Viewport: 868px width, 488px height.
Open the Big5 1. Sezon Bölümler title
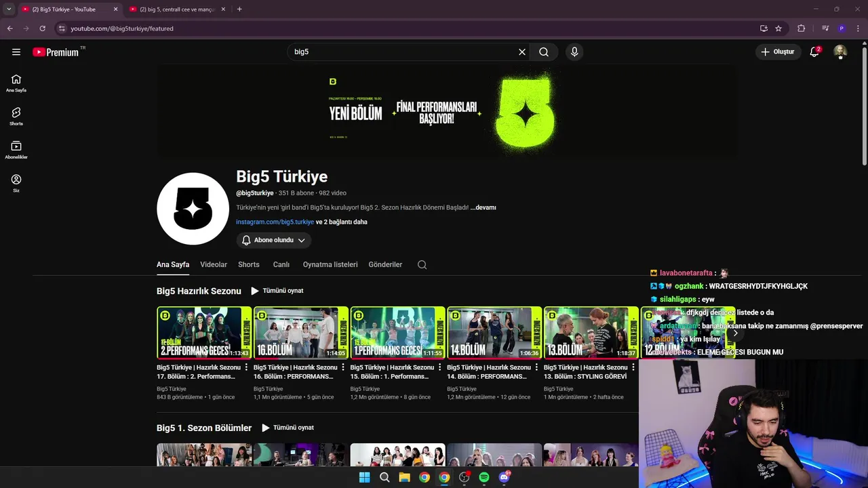(204, 428)
